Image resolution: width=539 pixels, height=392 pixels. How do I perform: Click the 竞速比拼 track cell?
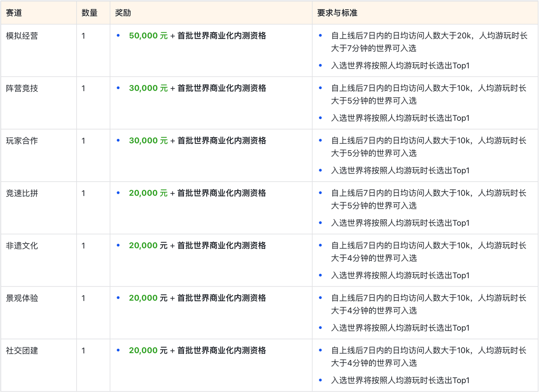(22, 193)
